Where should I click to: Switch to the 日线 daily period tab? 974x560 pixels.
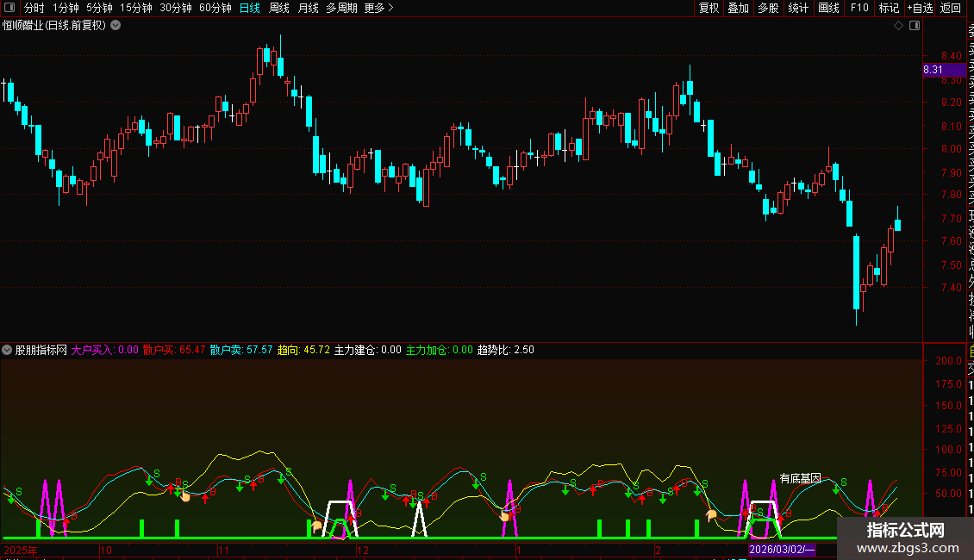coord(250,9)
